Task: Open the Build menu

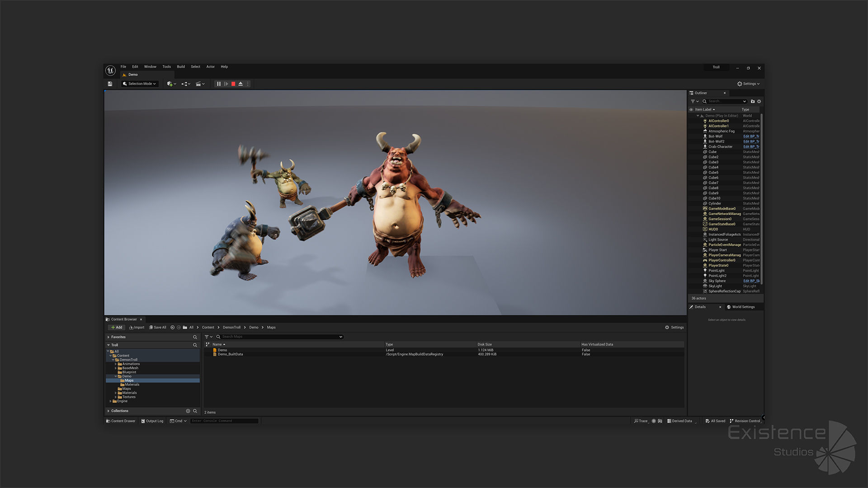Action: pos(180,67)
